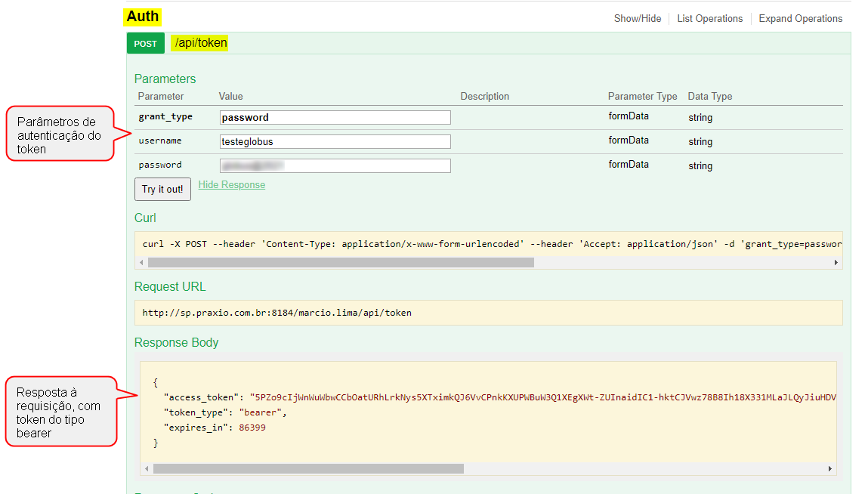868x494 pixels.
Task: Click the Response Body horizontal scrollbar thumb
Action: [x=308, y=468]
